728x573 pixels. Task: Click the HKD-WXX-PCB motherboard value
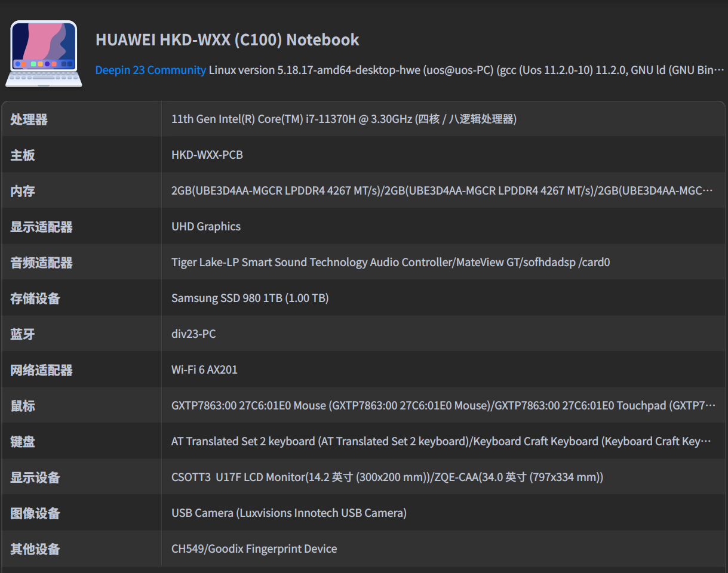pyautogui.click(x=207, y=155)
